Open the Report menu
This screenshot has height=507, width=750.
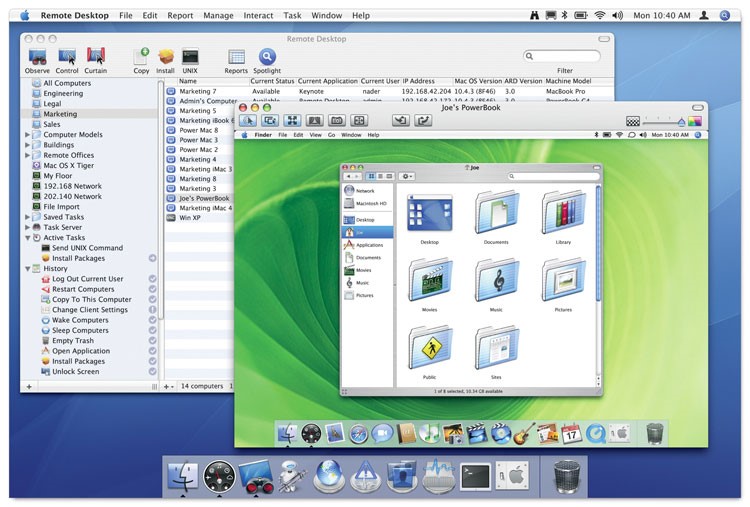(180, 15)
